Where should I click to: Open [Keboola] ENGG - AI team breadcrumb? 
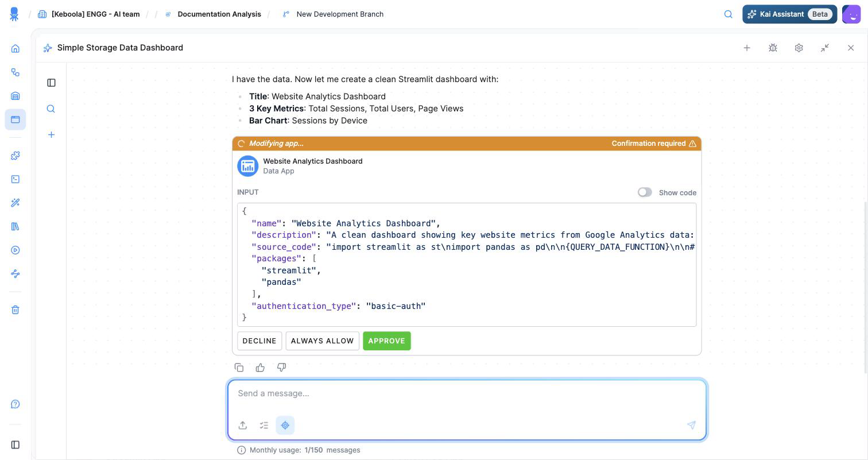point(89,14)
